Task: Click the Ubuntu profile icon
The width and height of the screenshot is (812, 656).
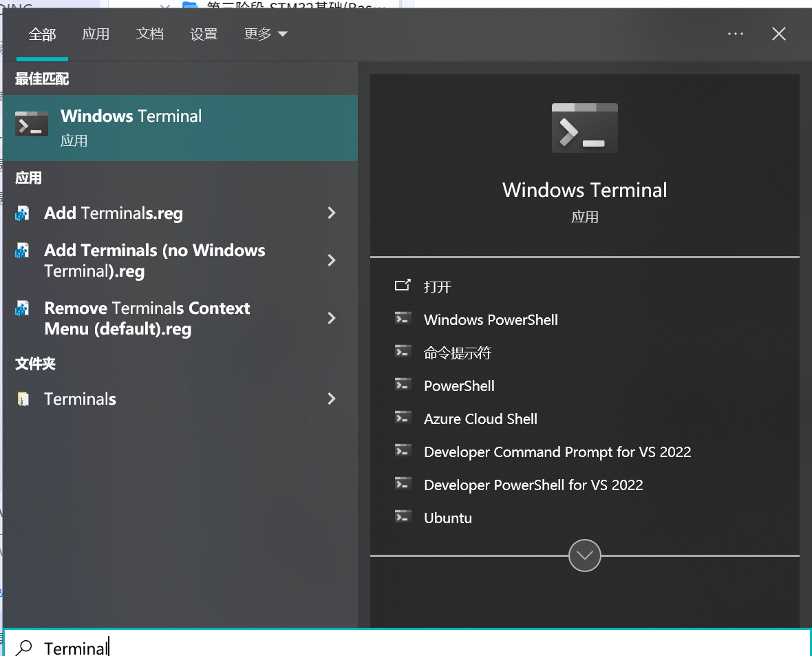Action: [403, 517]
